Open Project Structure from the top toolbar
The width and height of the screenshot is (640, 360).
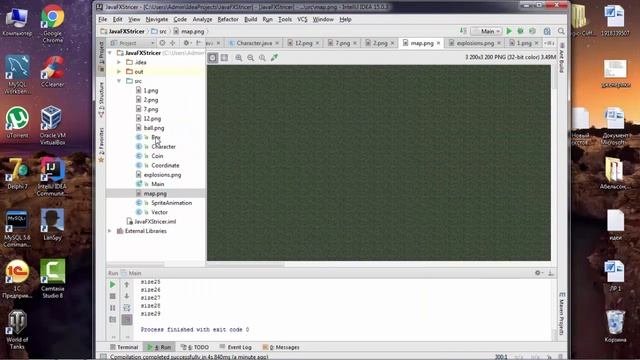(547, 31)
